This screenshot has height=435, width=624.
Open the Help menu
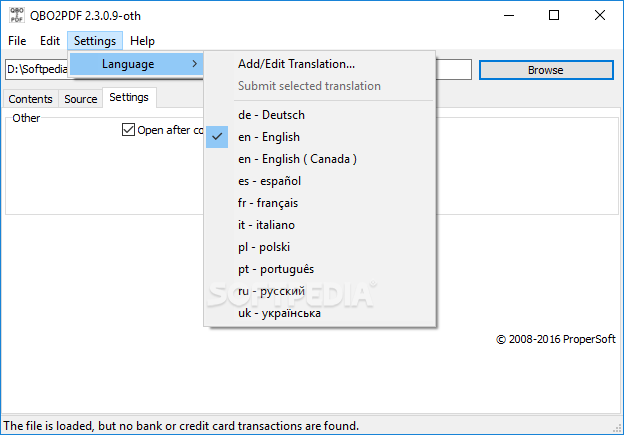(x=142, y=41)
